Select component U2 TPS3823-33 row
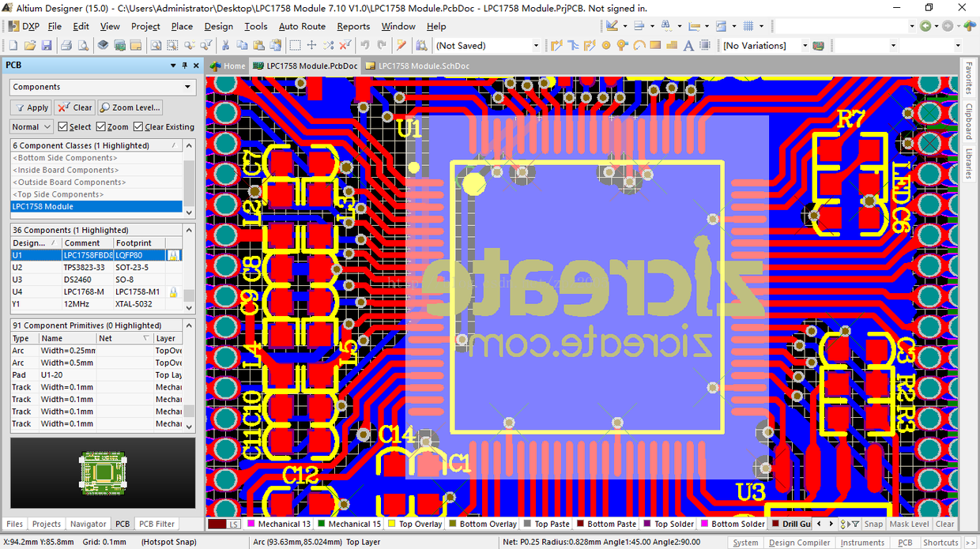This screenshot has width=980, height=549. coord(96,267)
